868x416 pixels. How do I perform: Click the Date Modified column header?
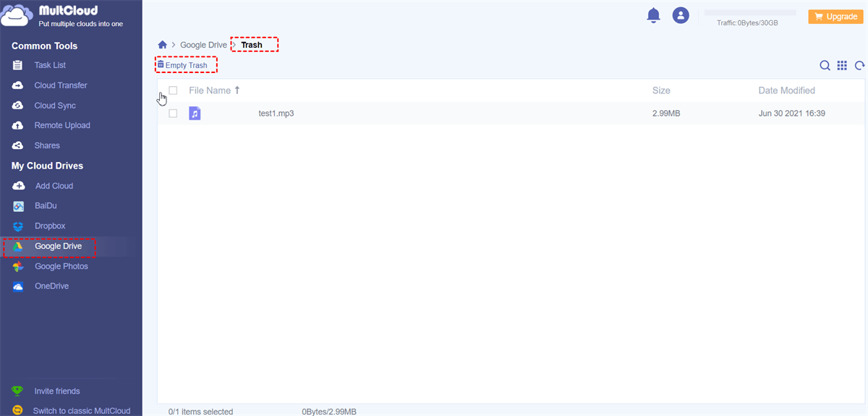click(786, 90)
